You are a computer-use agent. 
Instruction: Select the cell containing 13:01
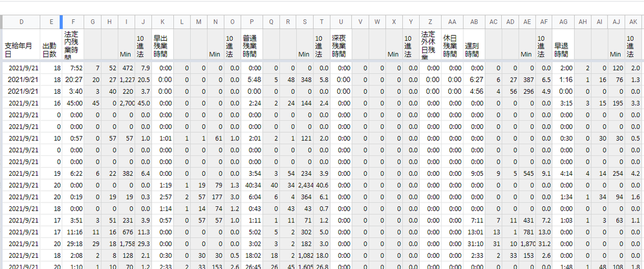pos(474,231)
